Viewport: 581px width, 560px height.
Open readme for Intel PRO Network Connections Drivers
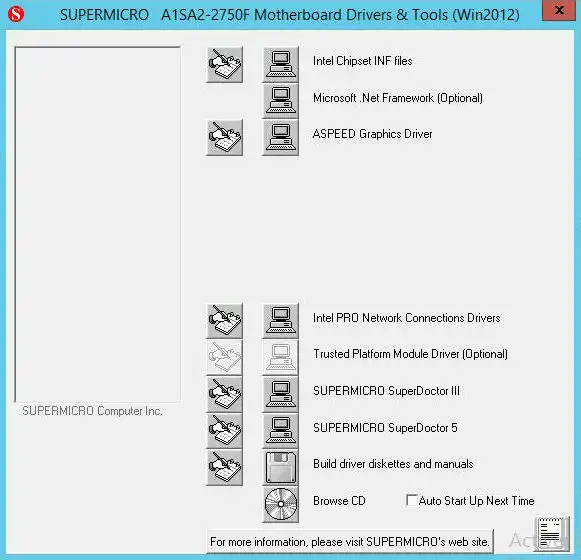point(225,321)
